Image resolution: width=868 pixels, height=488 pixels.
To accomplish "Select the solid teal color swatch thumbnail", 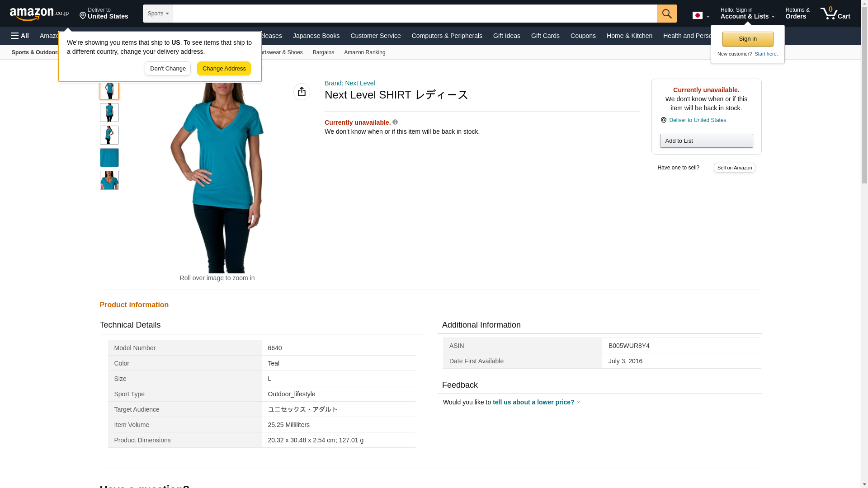I will [x=109, y=158].
